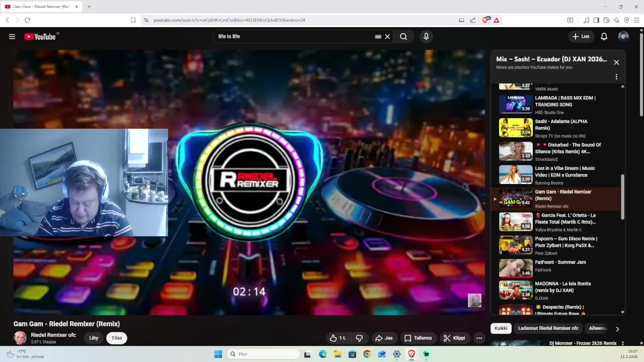Viewport: 644px width, 362px height.
Task: Open the on-screen keyboard in search box
Action: [378, 36]
